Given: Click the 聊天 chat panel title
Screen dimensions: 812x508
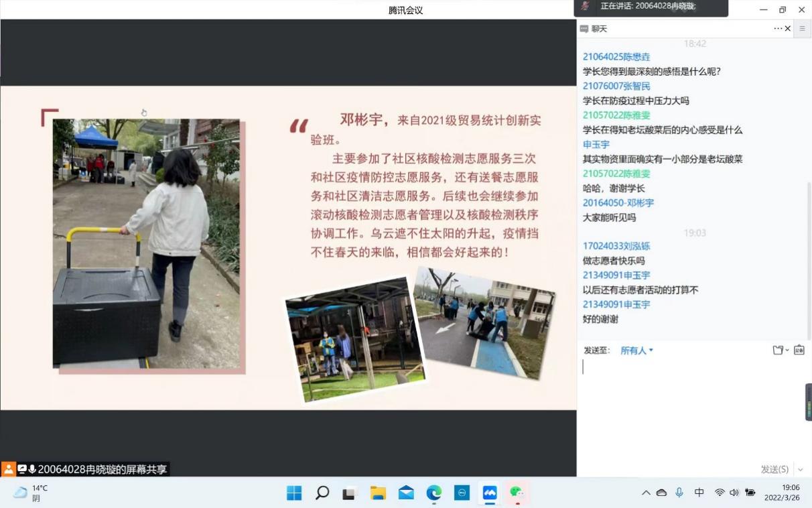Looking at the screenshot, I should tap(599, 29).
